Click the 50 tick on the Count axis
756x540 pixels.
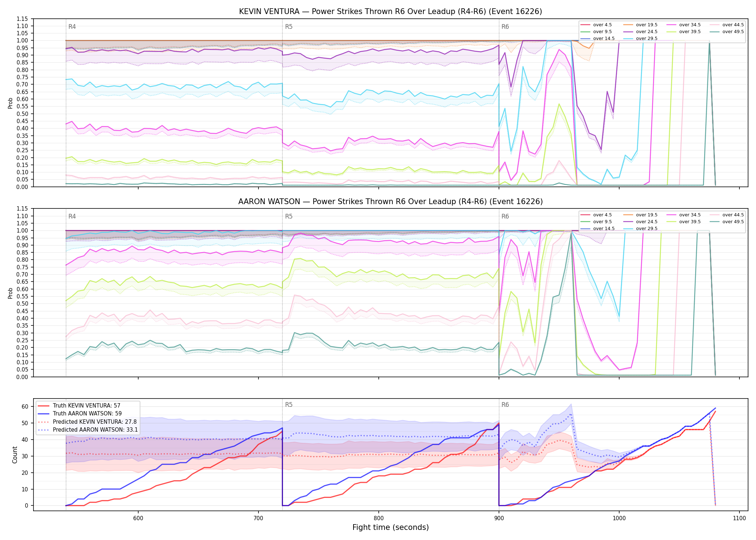[25, 423]
